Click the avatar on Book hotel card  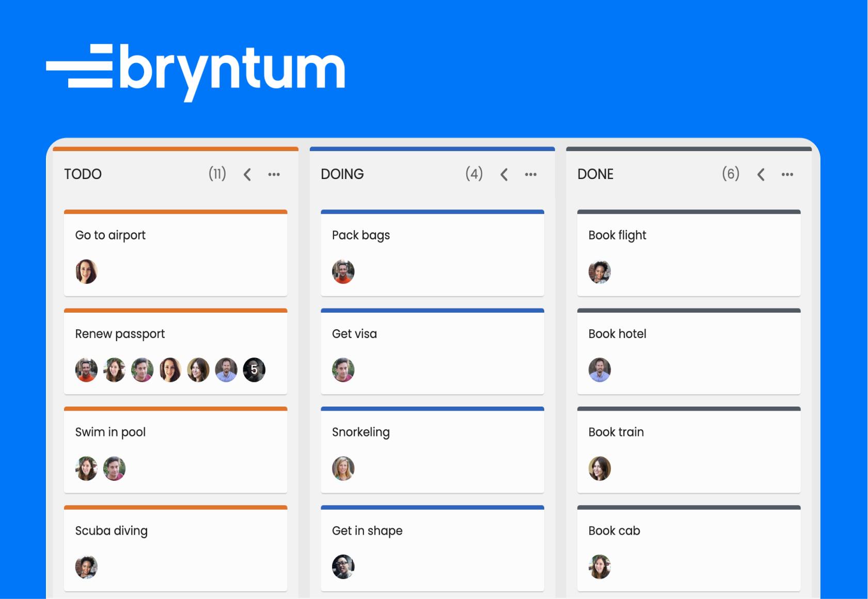tap(600, 370)
